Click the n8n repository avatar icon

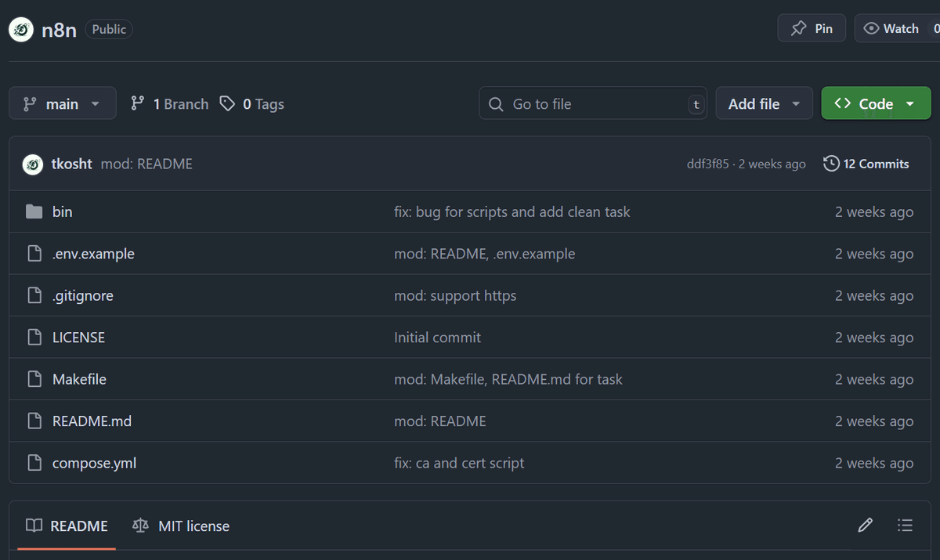pos(21,30)
